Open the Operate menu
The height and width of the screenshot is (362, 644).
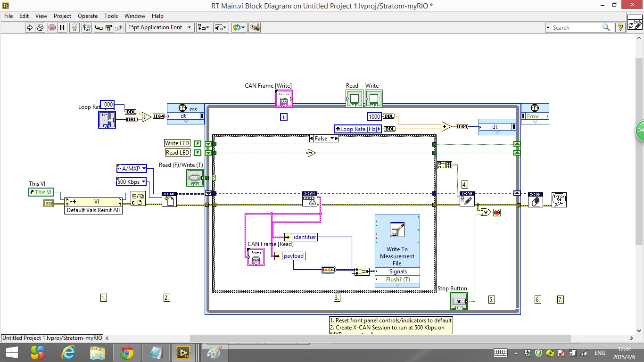[x=88, y=16]
